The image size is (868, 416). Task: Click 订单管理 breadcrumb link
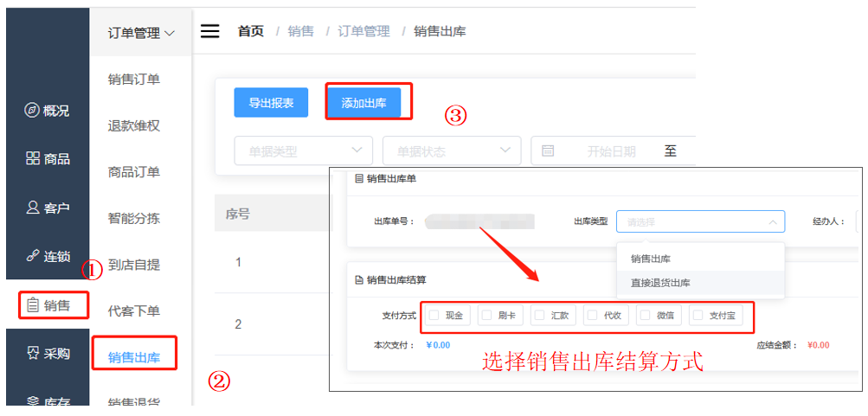363,31
